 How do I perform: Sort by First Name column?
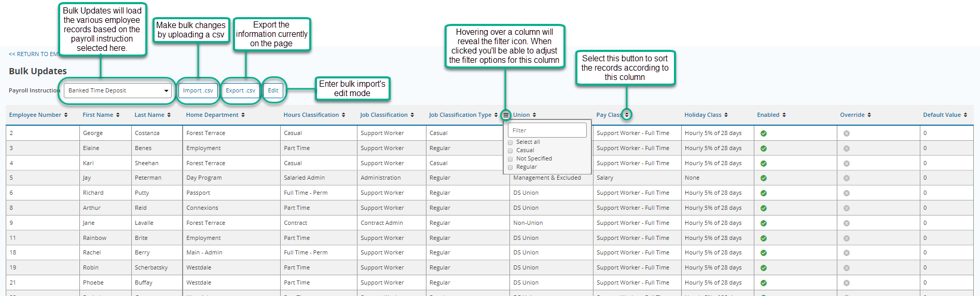118,115
